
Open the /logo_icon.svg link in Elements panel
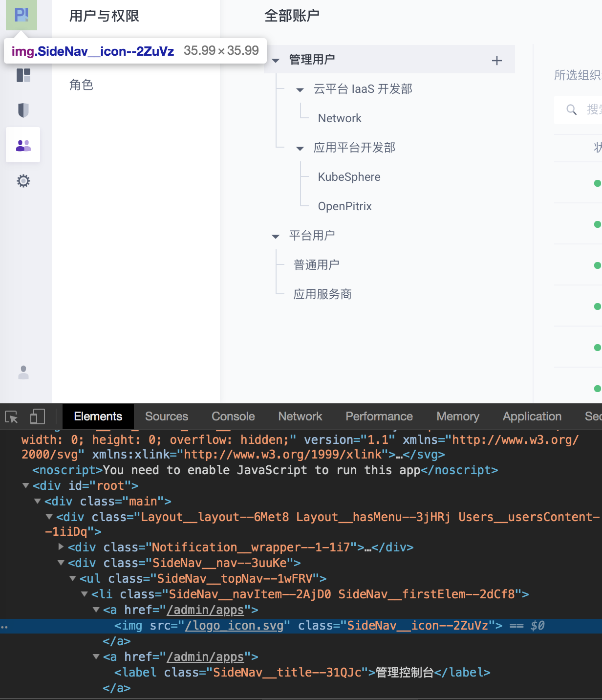click(x=235, y=625)
